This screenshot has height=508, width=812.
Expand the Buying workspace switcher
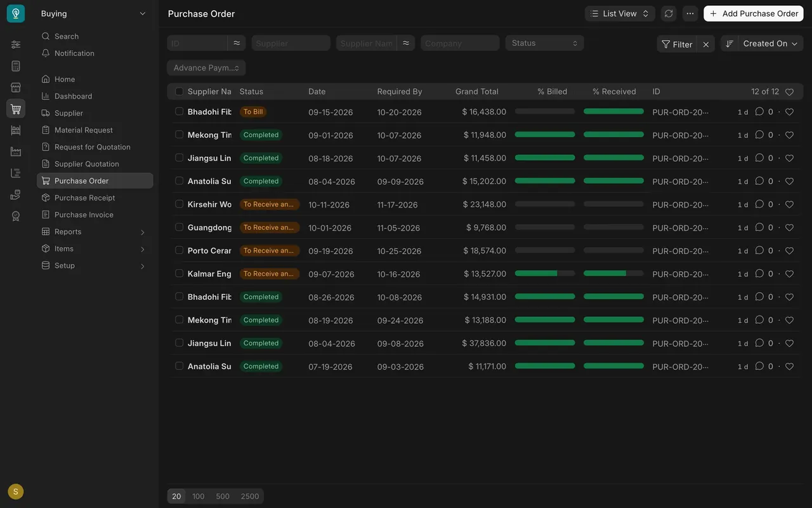click(x=93, y=13)
